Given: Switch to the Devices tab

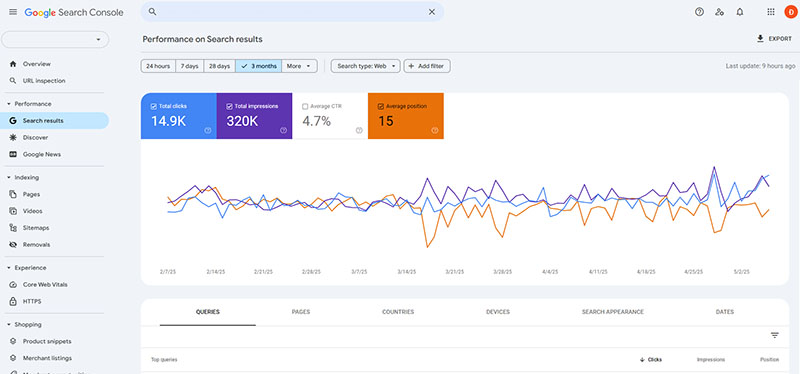Looking at the screenshot, I should tap(498, 312).
